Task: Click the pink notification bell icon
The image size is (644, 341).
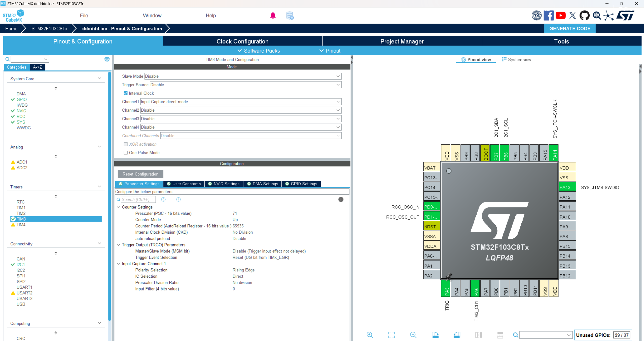Action: (x=273, y=16)
